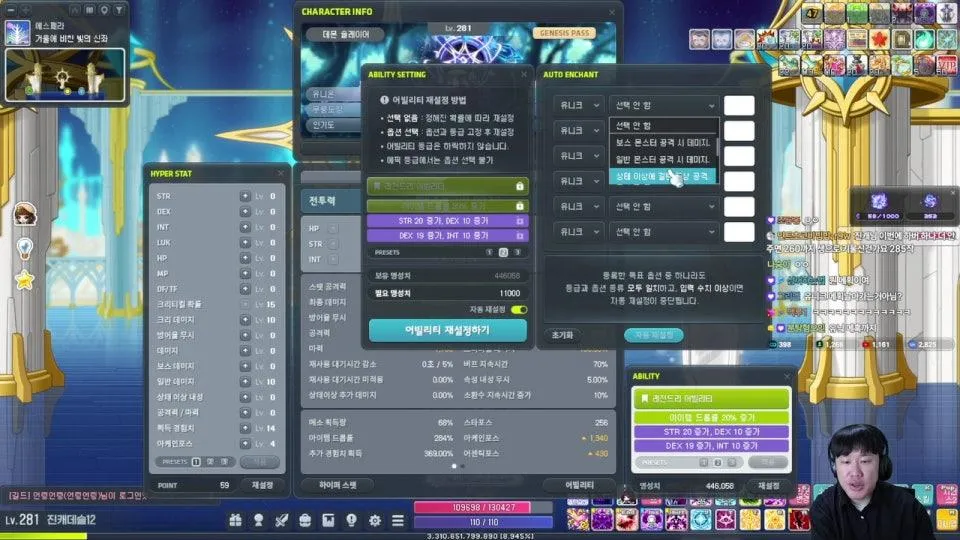Click 재설정 button in the Ability window
This screenshot has width=960, height=540.
point(768,486)
